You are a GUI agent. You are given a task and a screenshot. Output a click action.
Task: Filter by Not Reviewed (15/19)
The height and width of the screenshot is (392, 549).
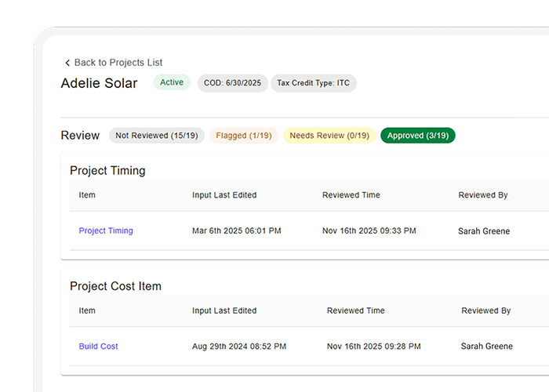pos(157,136)
